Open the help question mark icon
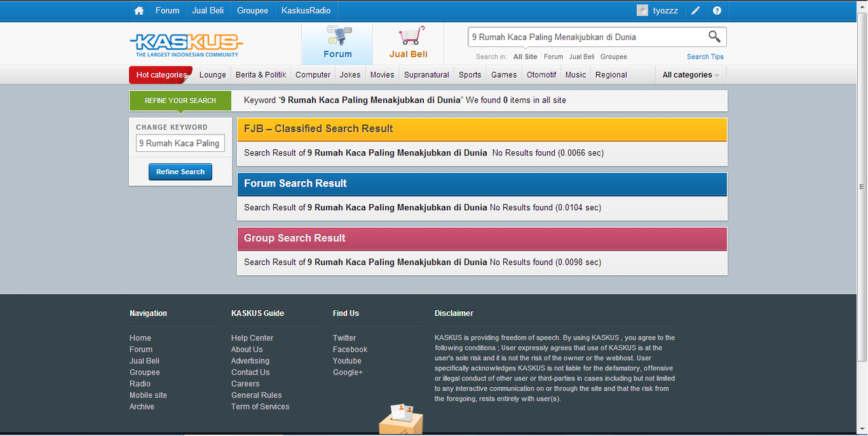The width and height of the screenshot is (868, 436). tap(717, 11)
